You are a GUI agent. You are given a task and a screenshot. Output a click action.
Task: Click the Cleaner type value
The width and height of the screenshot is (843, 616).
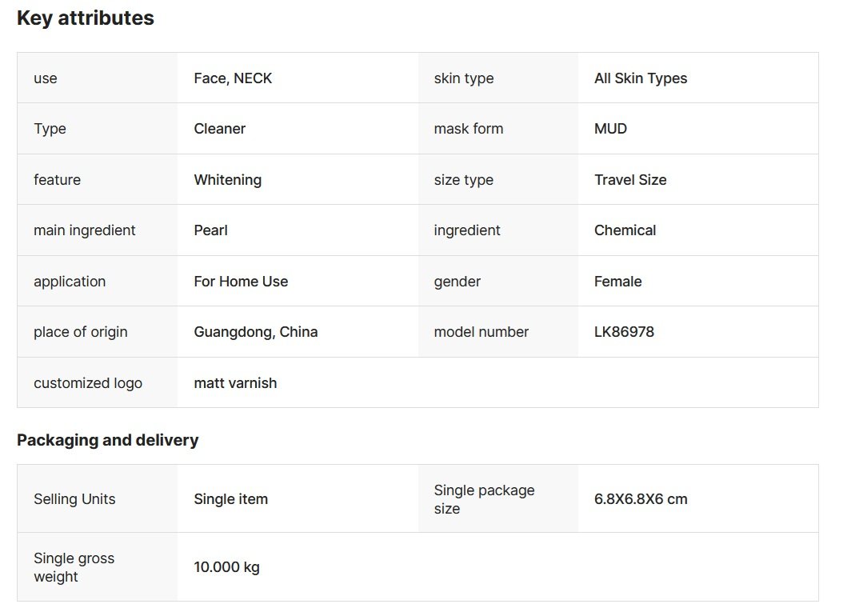[220, 129]
